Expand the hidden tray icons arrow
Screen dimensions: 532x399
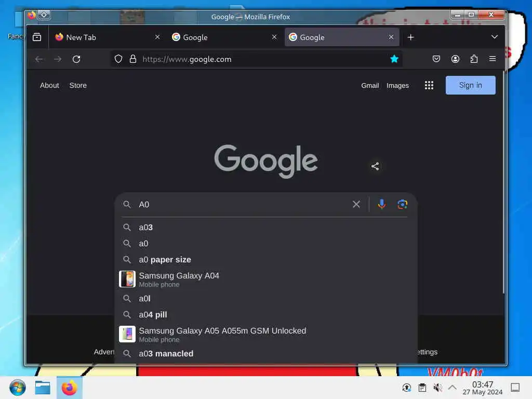coord(453,387)
